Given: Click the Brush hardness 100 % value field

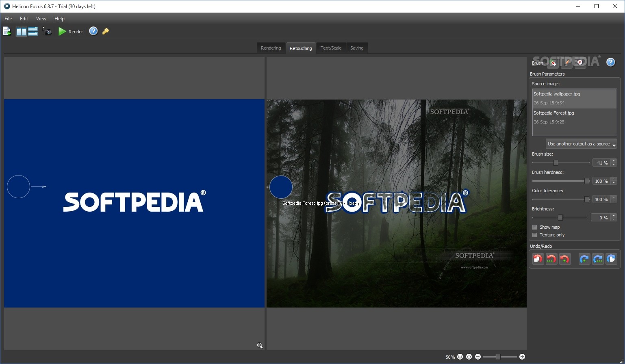Looking at the screenshot, I should [602, 181].
